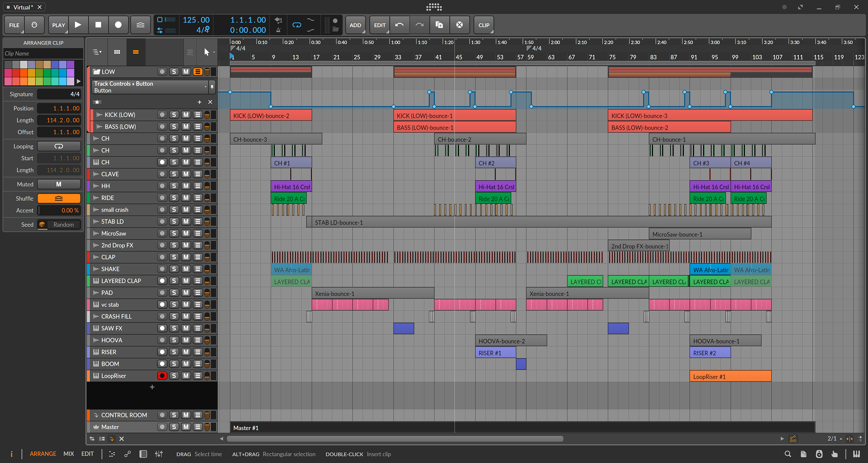Start recording with the global record icon
The height and width of the screenshot is (463, 868).
pyautogui.click(x=118, y=25)
